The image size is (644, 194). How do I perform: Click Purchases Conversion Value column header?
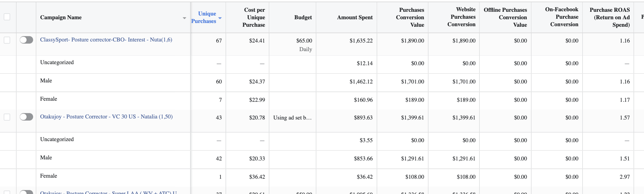pyautogui.click(x=410, y=17)
